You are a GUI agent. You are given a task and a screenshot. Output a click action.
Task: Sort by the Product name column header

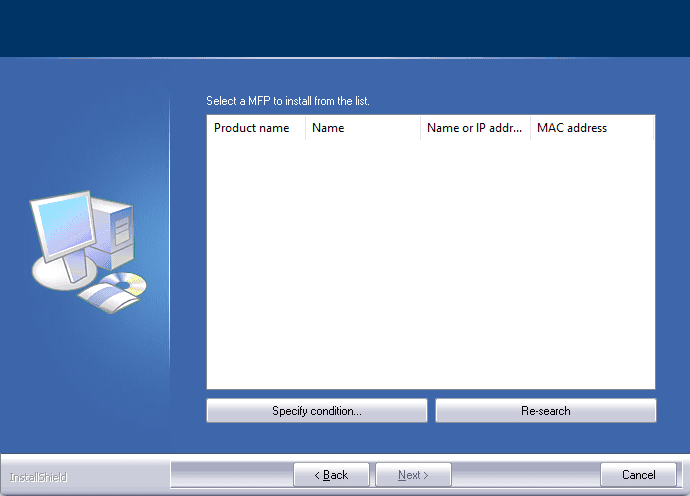click(254, 128)
